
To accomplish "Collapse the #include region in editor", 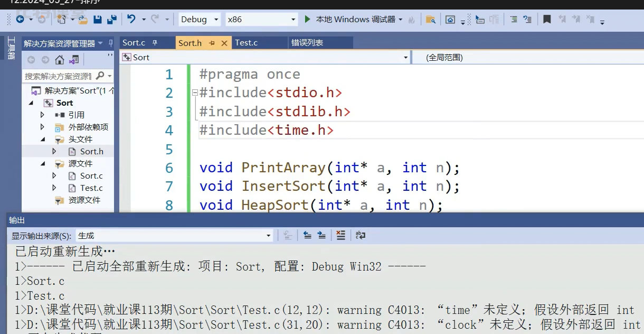I will pos(195,92).
